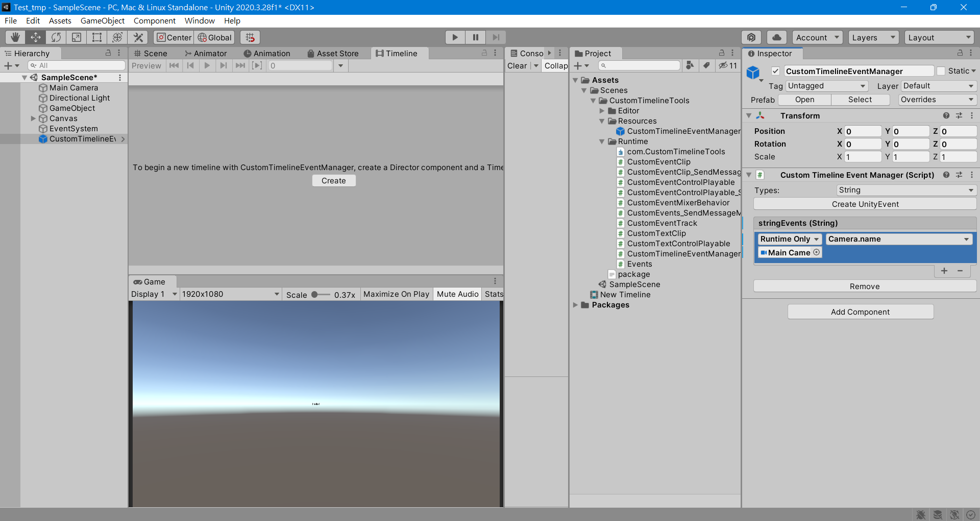Image resolution: width=980 pixels, height=521 pixels.
Task: Open cloud services icon
Action: [777, 37]
